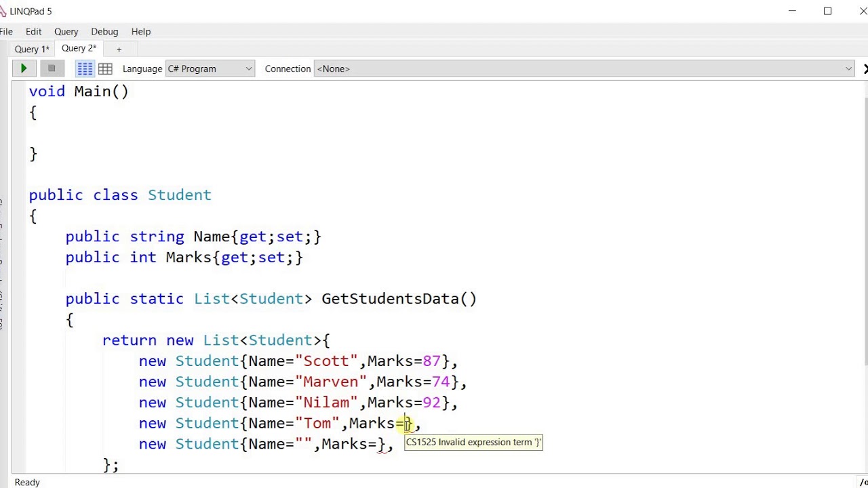This screenshot has width=868, height=488.
Task: Open the Language dropdown showing C# Program
Action: point(210,68)
